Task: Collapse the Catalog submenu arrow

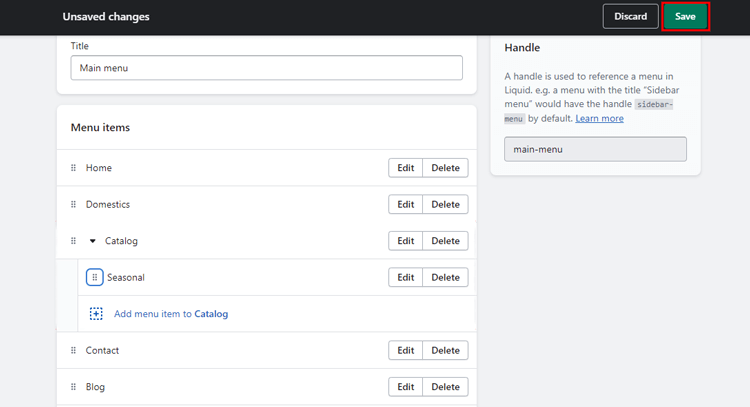Action: point(93,241)
